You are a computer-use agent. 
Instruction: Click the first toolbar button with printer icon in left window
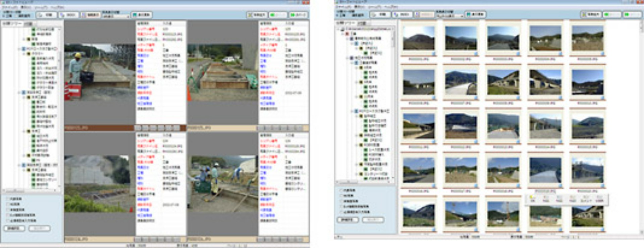tap(47, 15)
